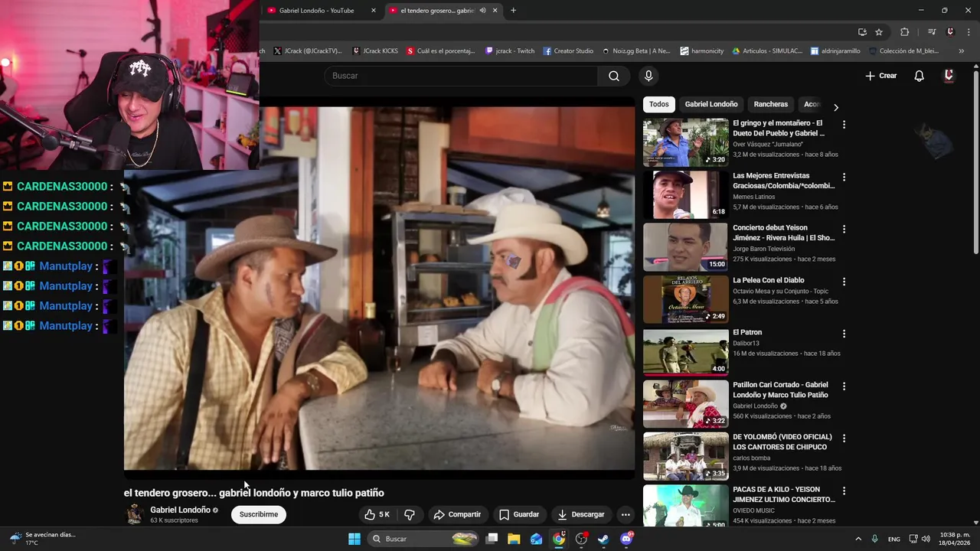Image resolution: width=980 pixels, height=551 pixels.
Task: Open El Patron video title
Action: 747,332
